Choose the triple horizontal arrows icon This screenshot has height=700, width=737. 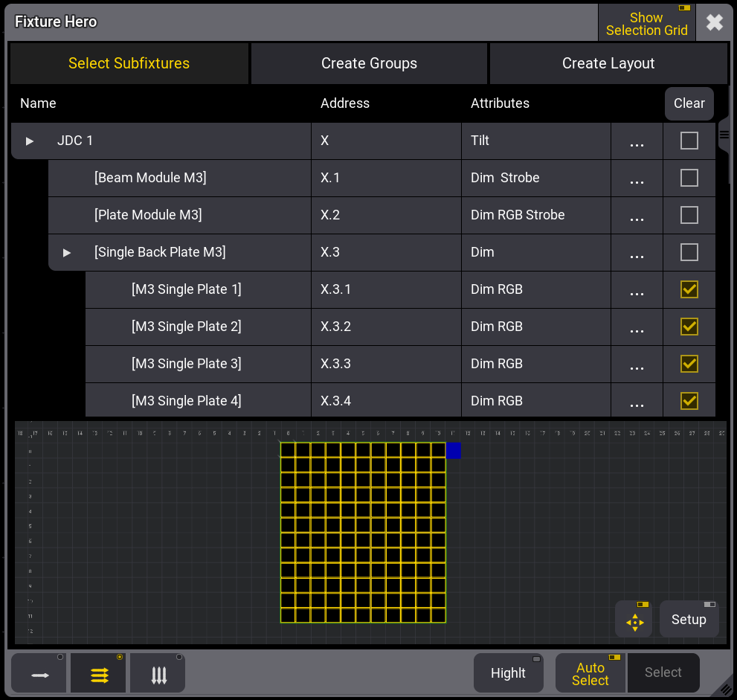tap(99, 674)
